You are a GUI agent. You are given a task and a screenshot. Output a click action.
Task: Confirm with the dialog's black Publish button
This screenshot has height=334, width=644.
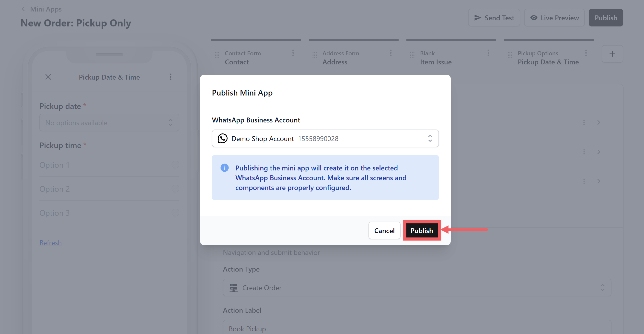tap(422, 230)
